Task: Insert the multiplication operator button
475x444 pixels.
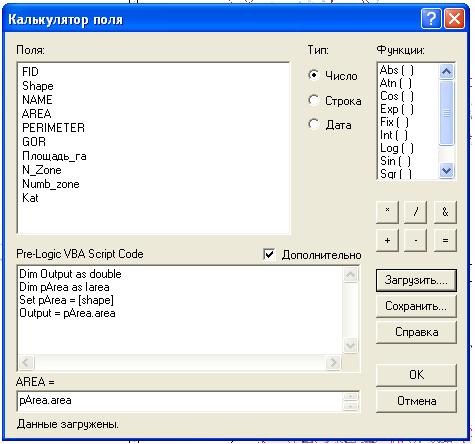Action: pyautogui.click(x=387, y=212)
